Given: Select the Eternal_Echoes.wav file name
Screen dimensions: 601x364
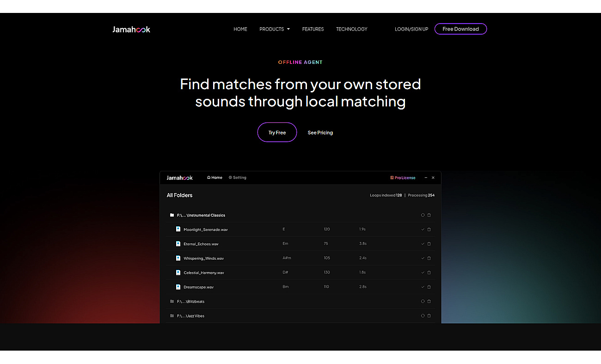Looking at the screenshot, I should 201,244.
